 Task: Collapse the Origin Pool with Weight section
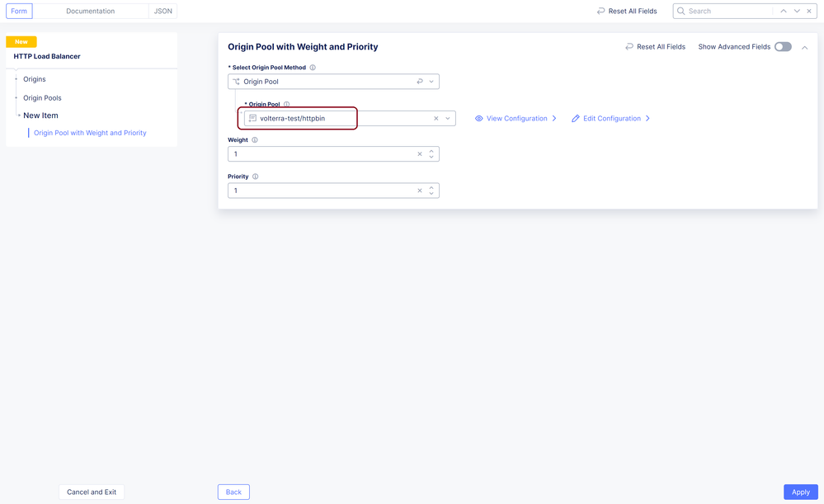coord(805,48)
